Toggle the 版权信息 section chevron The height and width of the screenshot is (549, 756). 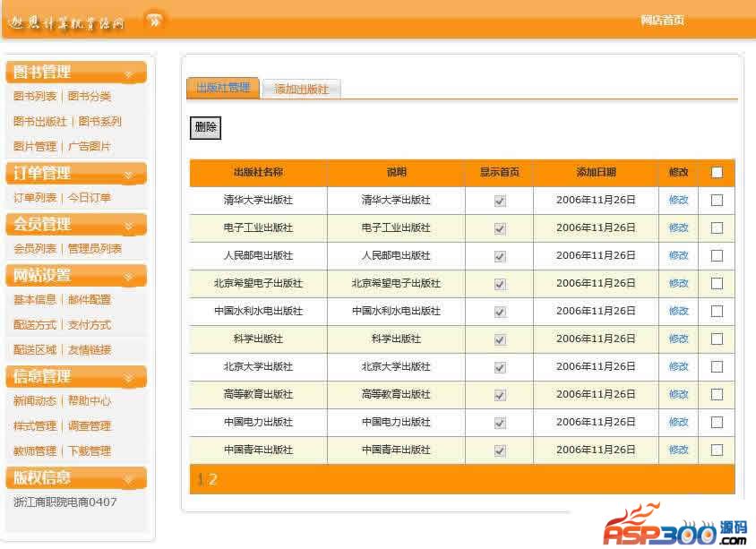129,480
